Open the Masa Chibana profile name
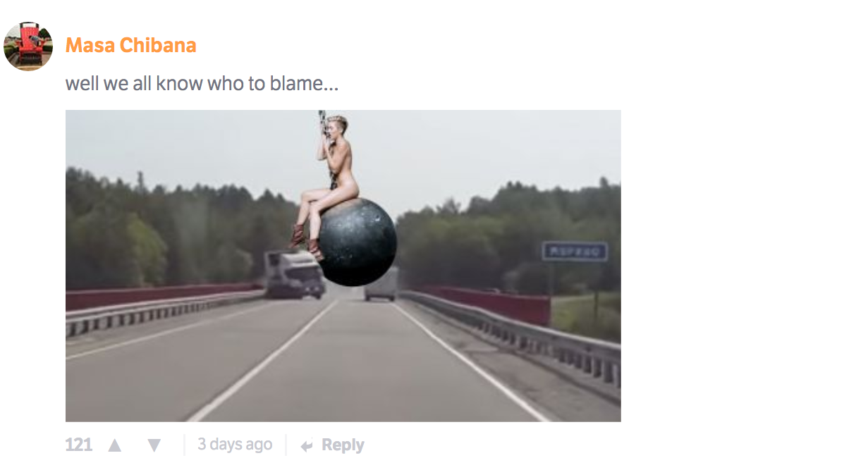This screenshot has height=470, width=868. [130, 46]
